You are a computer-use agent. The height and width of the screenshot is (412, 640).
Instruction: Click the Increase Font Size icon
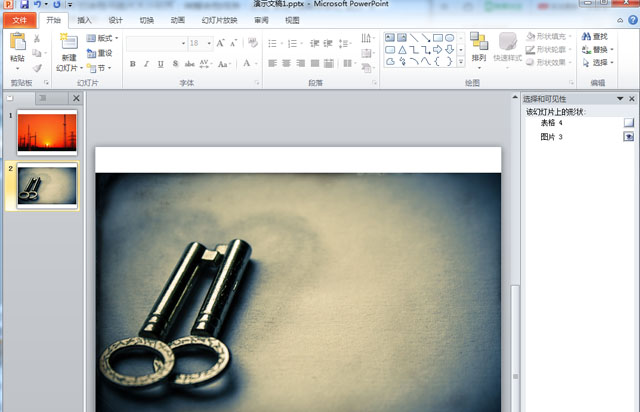pos(220,43)
